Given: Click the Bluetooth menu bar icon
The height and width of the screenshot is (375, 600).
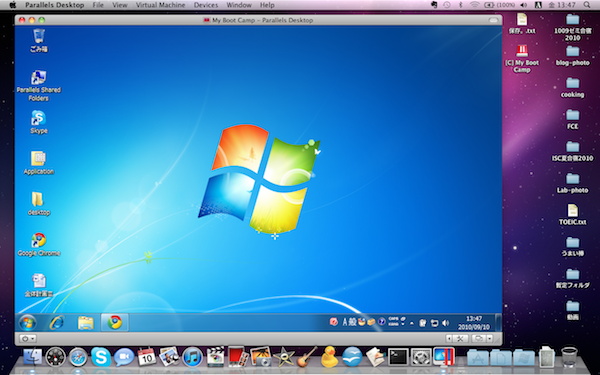Looking at the screenshot, I should click(461, 5).
